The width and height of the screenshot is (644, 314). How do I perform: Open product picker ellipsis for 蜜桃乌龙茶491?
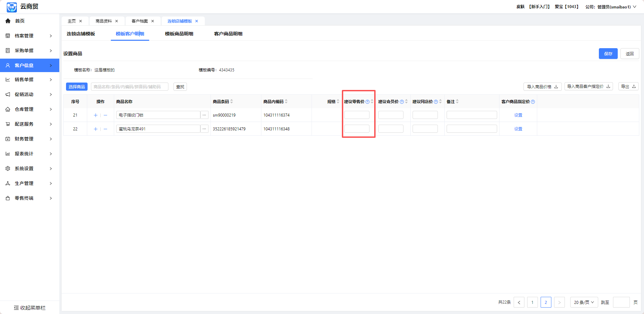[x=204, y=129]
